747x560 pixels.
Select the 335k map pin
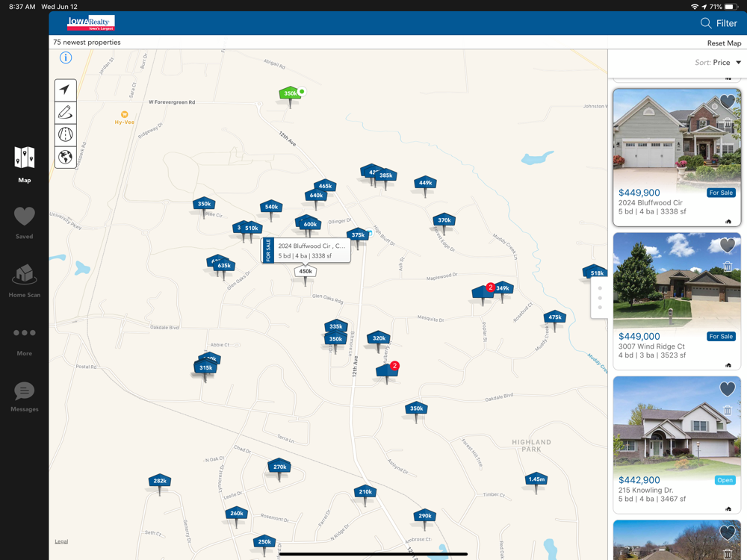(336, 327)
